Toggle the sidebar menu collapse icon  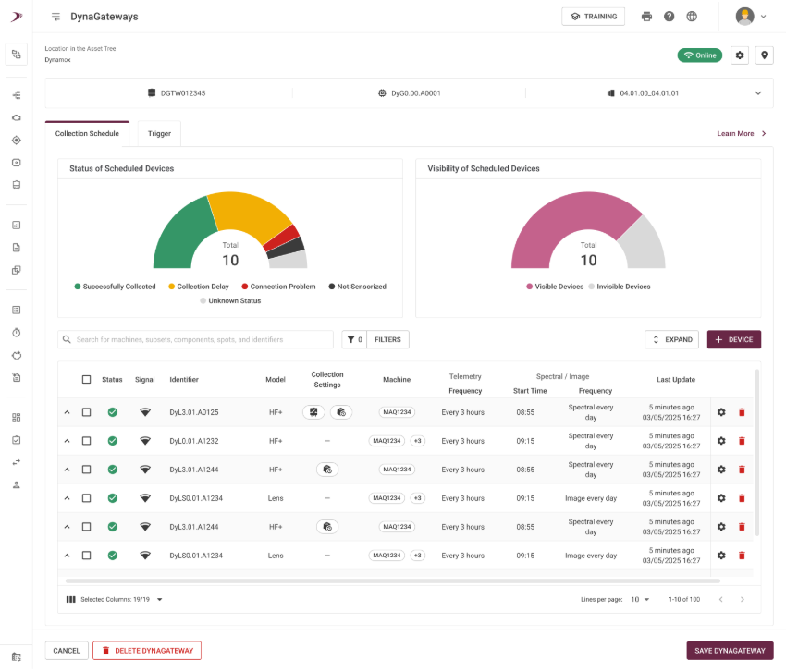coord(56,17)
